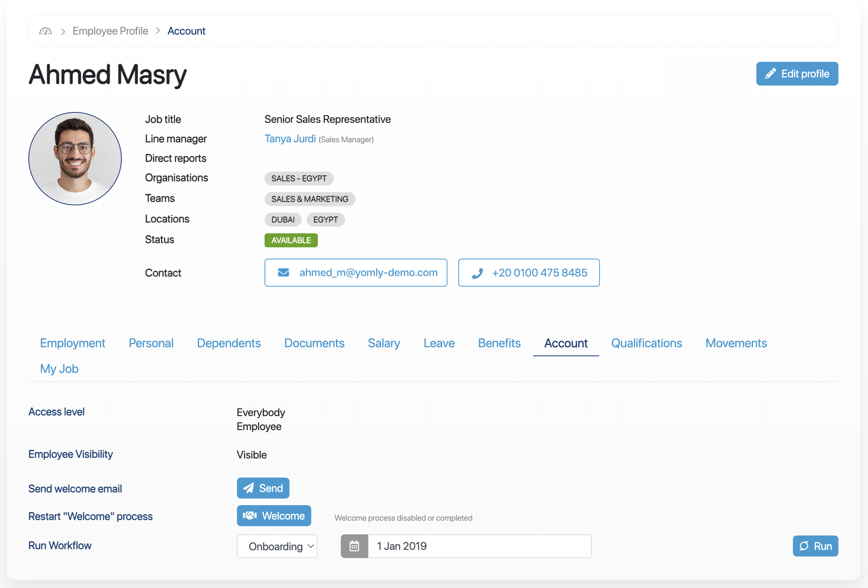Switch to the Salary tab
The height and width of the screenshot is (588, 868).
pyautogui.click(x=384, y=343)
